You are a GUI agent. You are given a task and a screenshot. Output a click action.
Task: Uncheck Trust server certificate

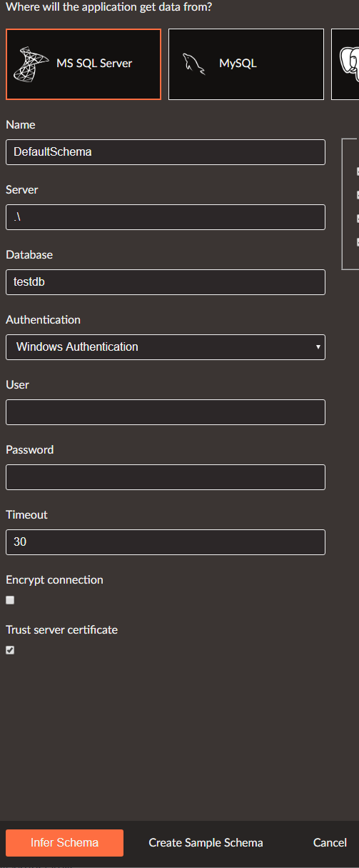(10, 650)
